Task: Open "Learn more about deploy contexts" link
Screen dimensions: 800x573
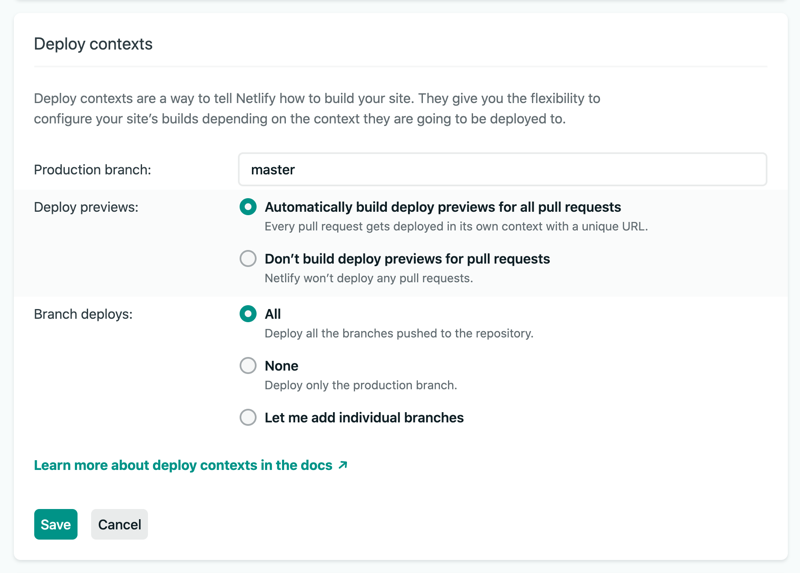Action: click(183, 465)
